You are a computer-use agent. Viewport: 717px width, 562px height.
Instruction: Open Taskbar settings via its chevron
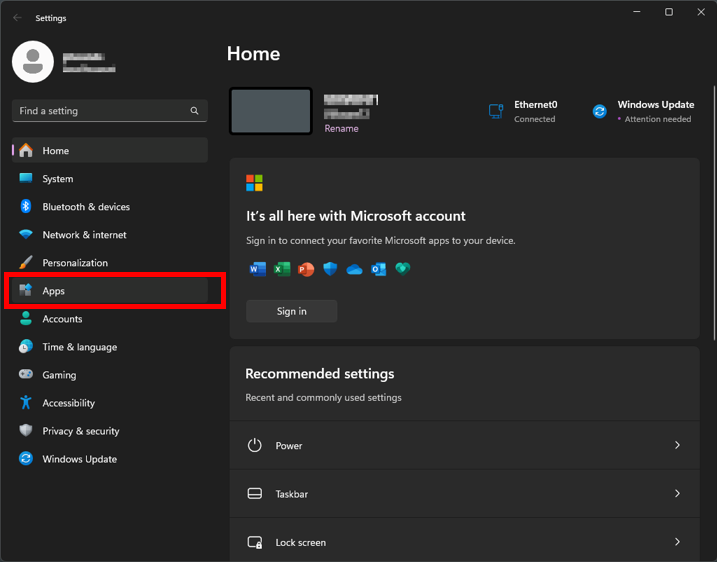pos(677,494)
